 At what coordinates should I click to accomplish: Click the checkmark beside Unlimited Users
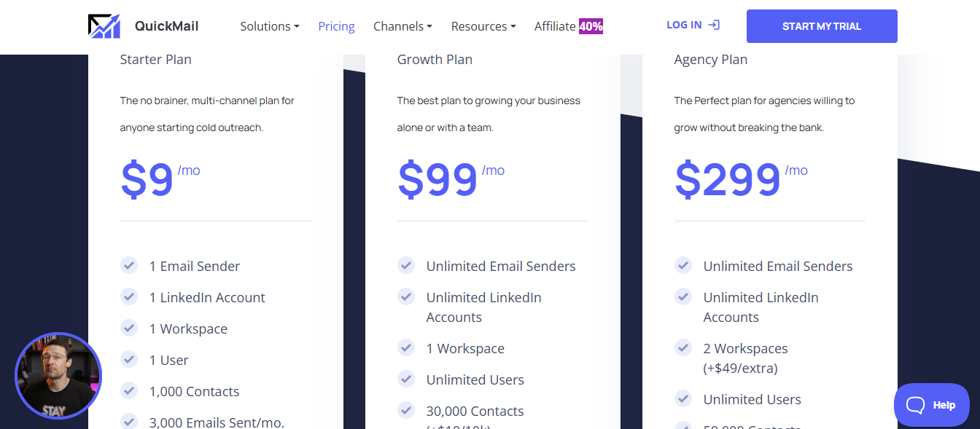[406, 379]
